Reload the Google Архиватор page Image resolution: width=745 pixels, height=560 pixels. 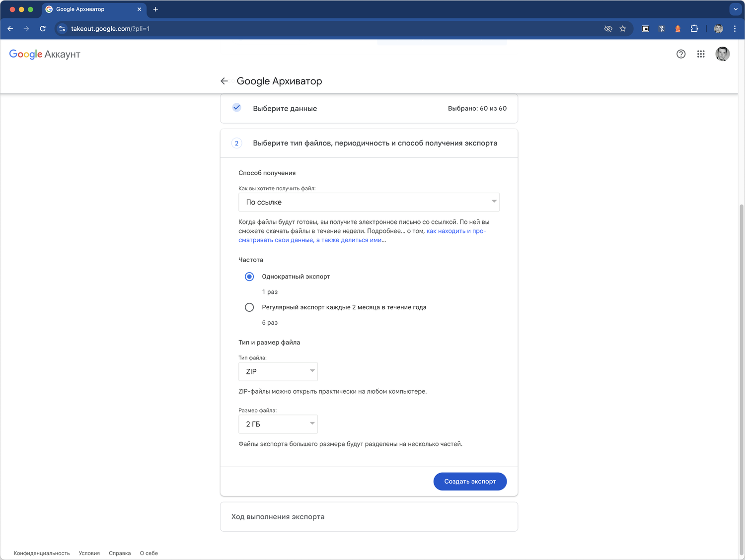pos(43,29)
